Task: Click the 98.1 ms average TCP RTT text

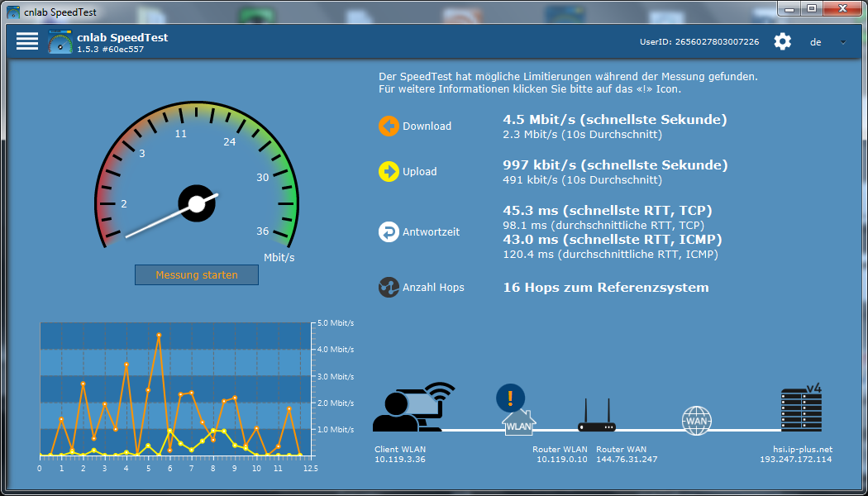Action: (x=603, y=226)
